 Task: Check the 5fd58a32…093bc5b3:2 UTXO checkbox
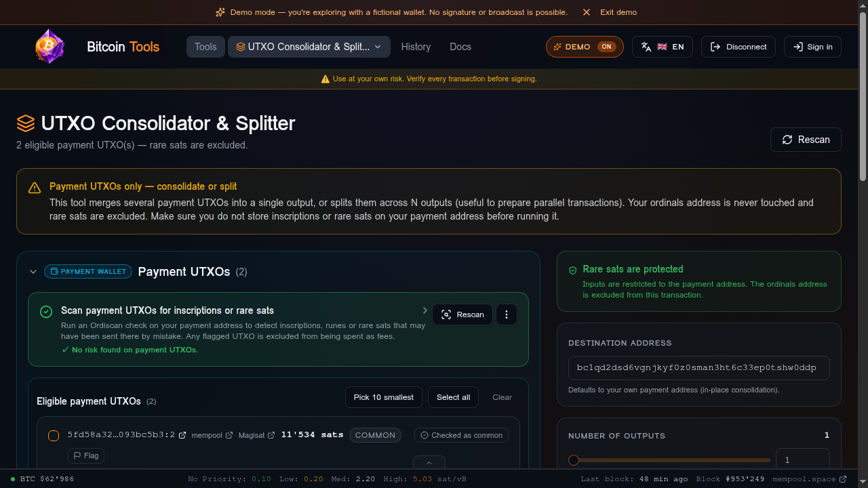(54, 435)
